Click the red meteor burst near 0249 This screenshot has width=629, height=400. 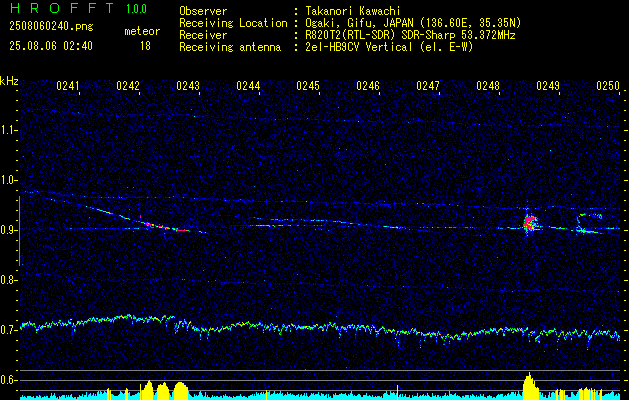tap(530, 222)
